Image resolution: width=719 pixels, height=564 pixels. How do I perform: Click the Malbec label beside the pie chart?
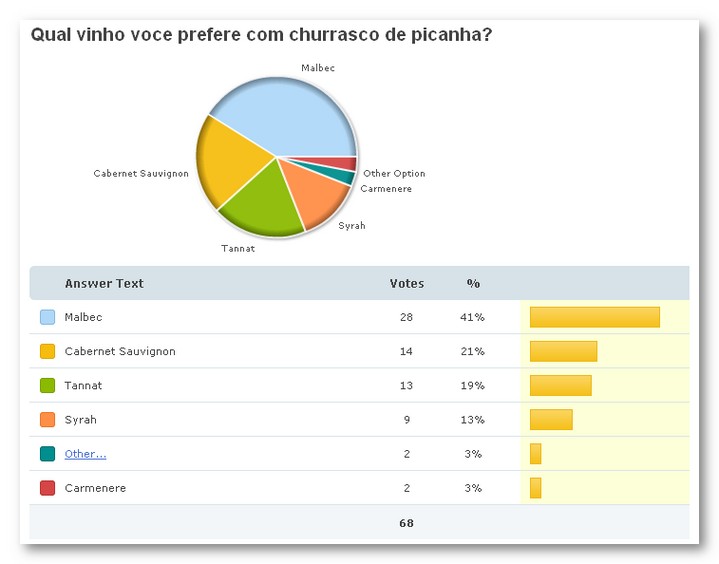point(317,68)
